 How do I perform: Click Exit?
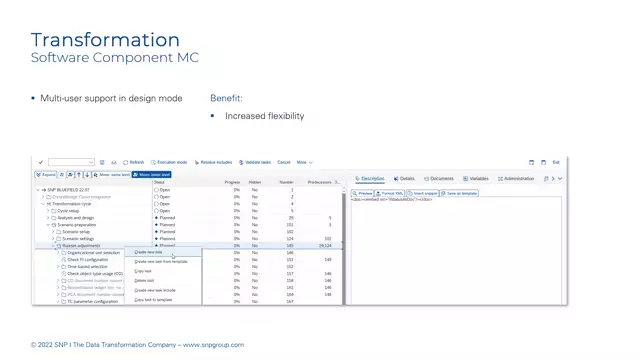click(x=556, y=162)
